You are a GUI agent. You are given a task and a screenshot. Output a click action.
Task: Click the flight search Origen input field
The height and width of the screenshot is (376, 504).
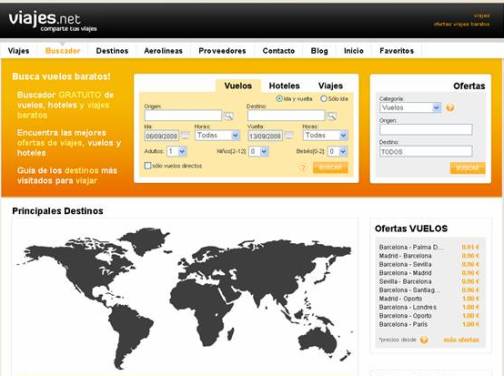point(183,116)
